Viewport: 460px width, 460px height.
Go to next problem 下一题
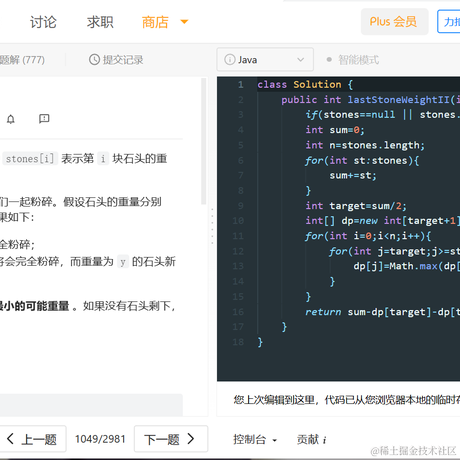[x=171, y=439]
